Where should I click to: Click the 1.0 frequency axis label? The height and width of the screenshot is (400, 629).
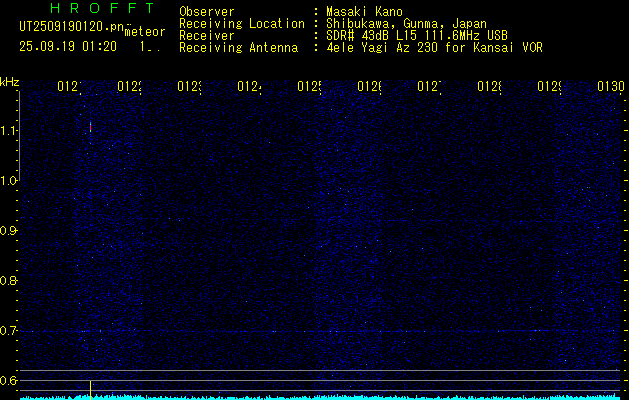[8, 181]
